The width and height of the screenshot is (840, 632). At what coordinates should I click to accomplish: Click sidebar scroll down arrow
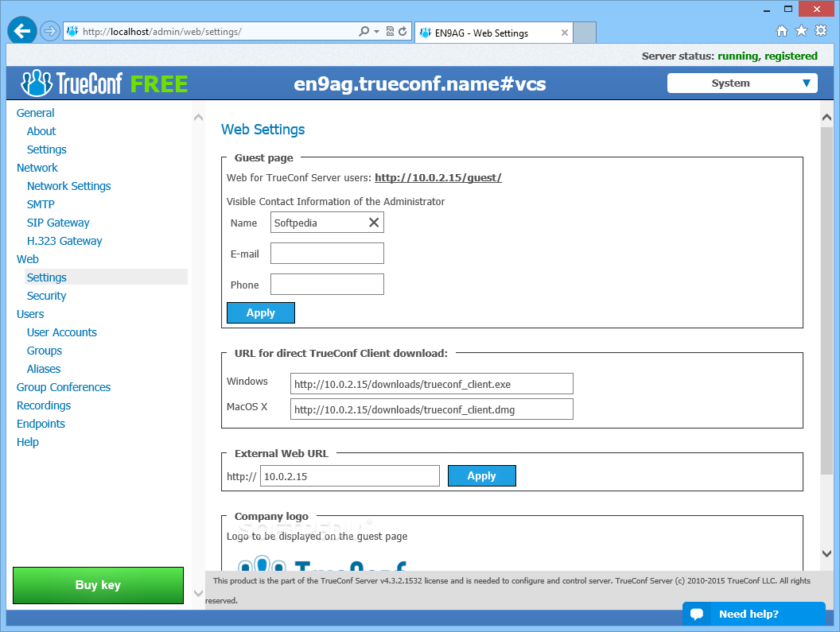198,593
